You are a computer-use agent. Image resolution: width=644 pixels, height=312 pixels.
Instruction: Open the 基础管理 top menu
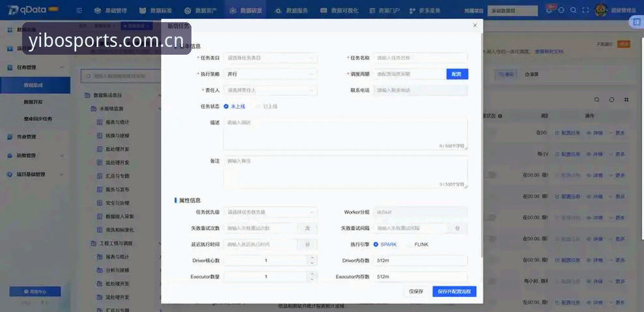[x=111, y=10]
